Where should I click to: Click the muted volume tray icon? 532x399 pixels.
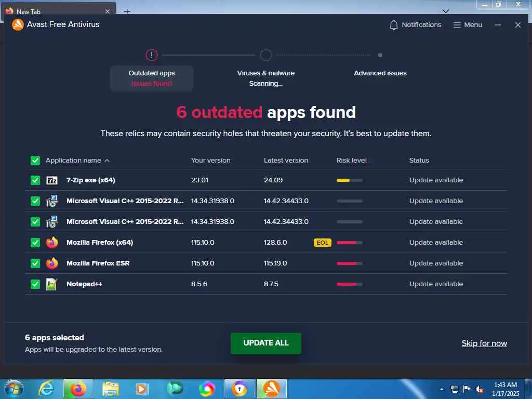(x=480, y=390)
